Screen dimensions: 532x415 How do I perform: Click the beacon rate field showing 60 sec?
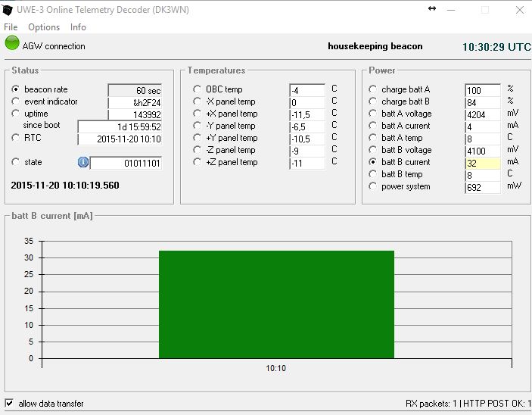[x=135, y=90]
